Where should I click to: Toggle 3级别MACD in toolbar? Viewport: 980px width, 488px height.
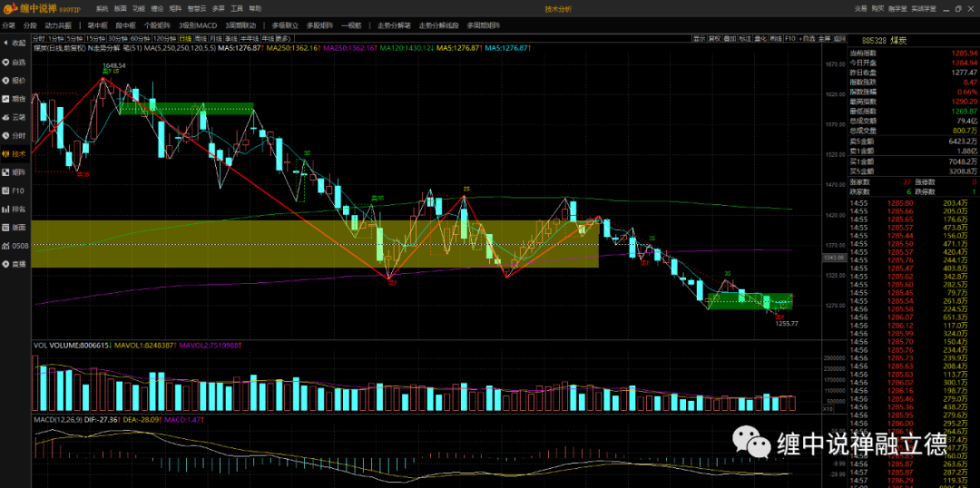point(198,25)
